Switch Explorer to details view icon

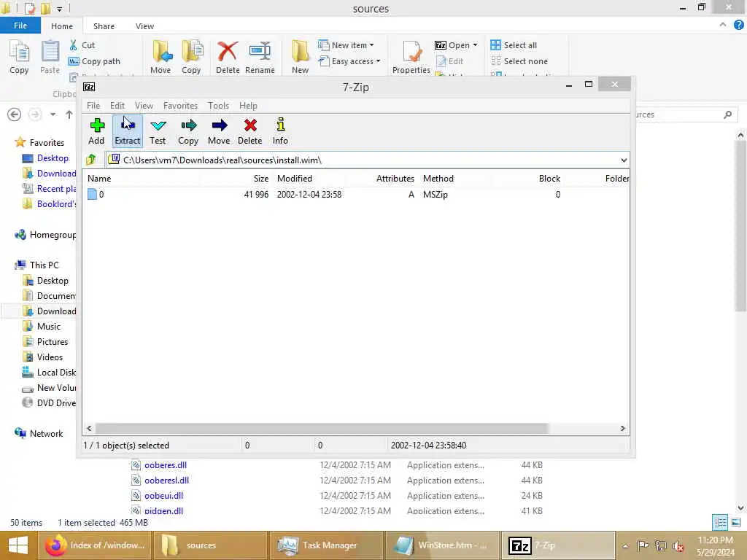[x=720, y=523]
